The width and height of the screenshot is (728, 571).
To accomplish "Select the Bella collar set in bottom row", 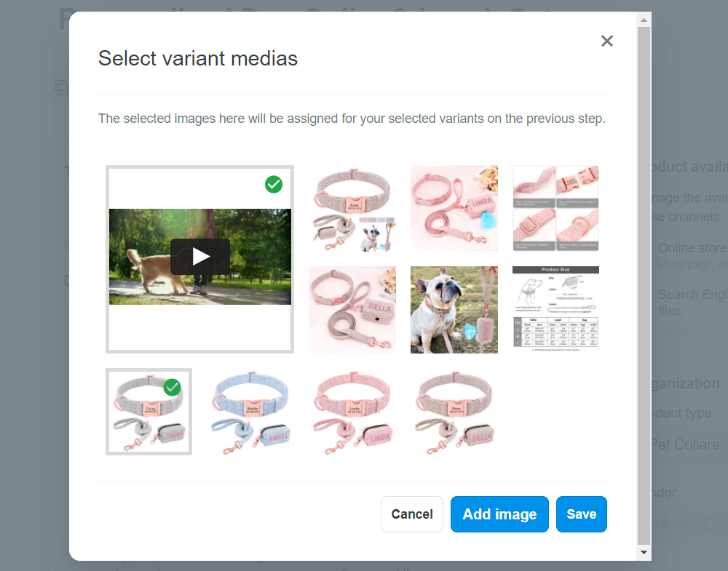I will click(x=454, y=412).
